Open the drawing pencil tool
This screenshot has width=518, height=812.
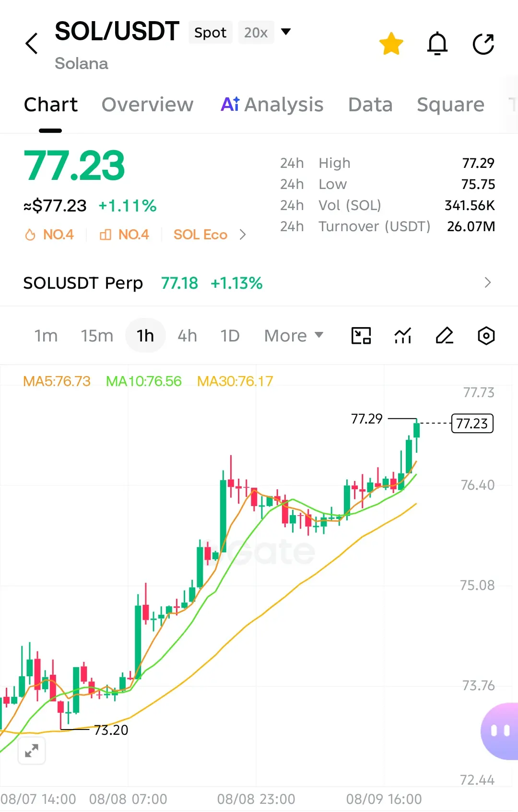point(445,336)
